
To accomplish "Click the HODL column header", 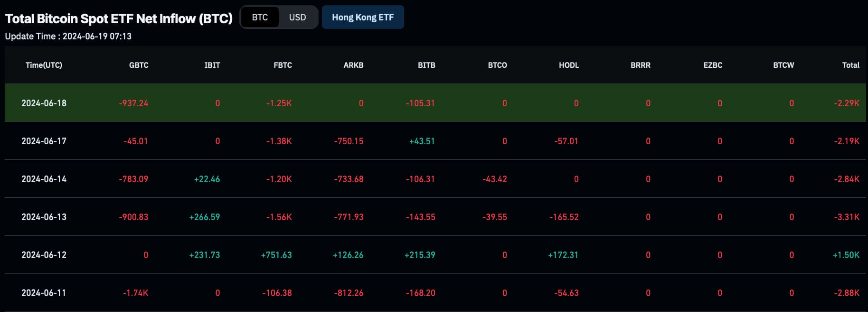I will click(568, 65).
